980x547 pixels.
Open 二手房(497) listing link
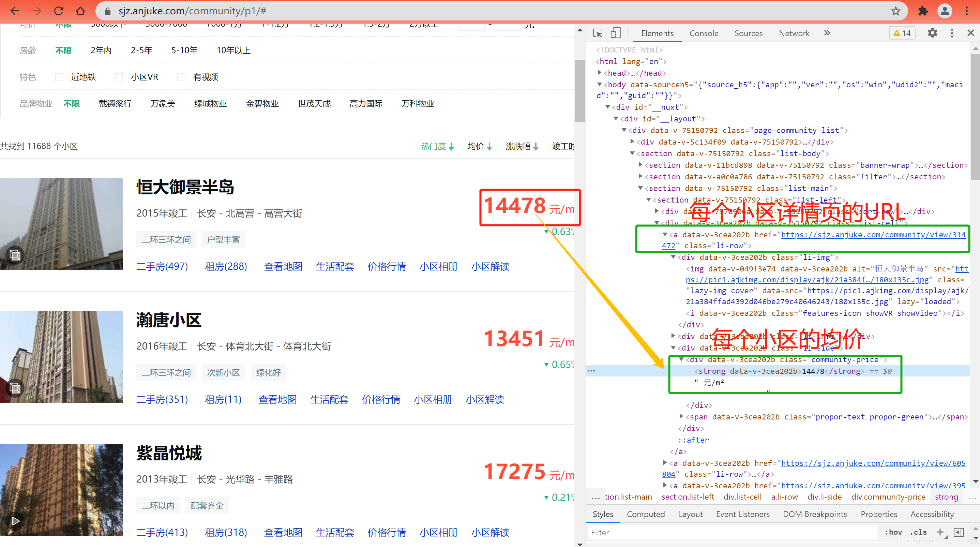[x=162, y=266]
